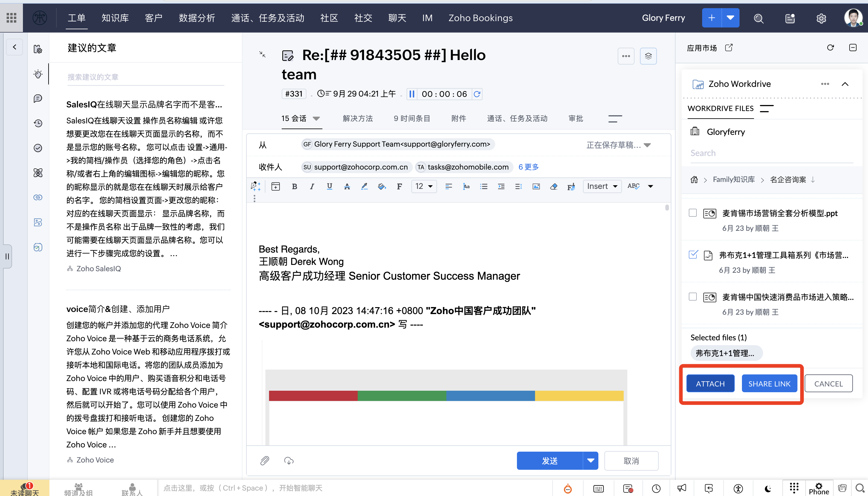Open send options dropdown arrow
Screen dimensions: 868x496
click(x=591, y=461)
